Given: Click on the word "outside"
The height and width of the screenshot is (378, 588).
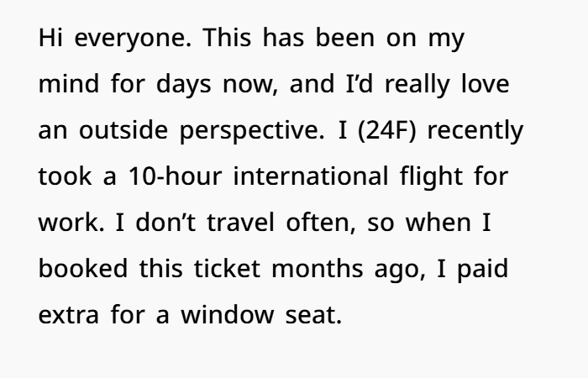Looking at the screenshot, I should [123, 129].
